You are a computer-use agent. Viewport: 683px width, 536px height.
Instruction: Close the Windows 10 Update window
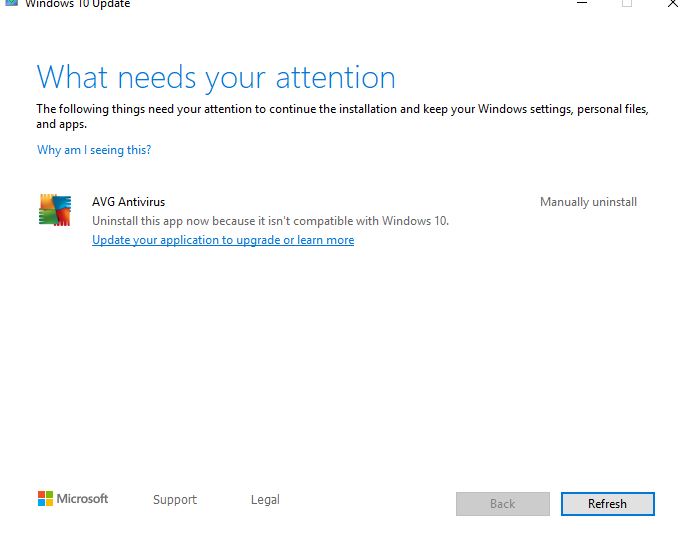[673, 3]
